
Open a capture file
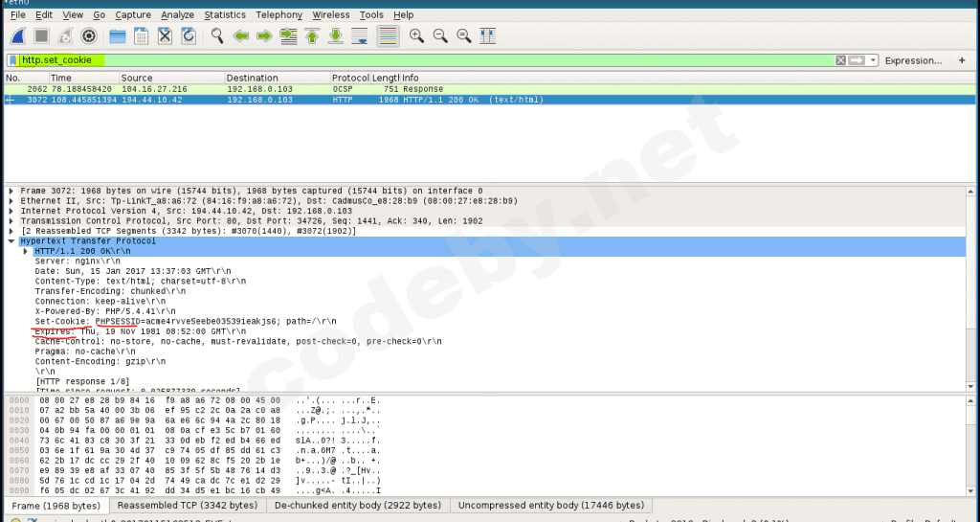tap(118, 36)
